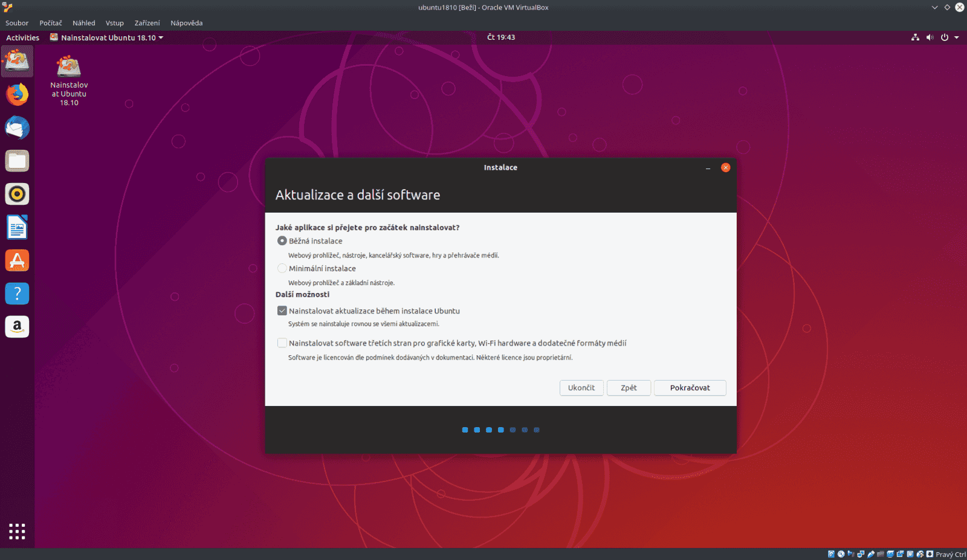967x560 pixels.
Task: Select the Minimální instalace option
Action: pyautogui.click(x=282, y=268)
